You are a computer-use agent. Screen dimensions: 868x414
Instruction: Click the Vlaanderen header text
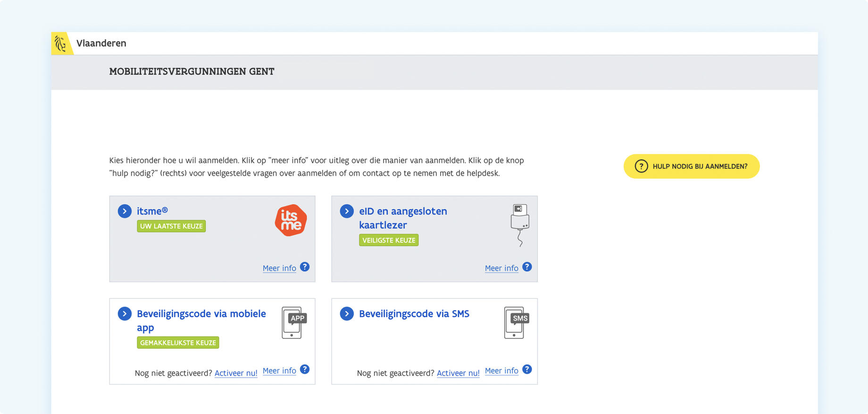[101, 43]
